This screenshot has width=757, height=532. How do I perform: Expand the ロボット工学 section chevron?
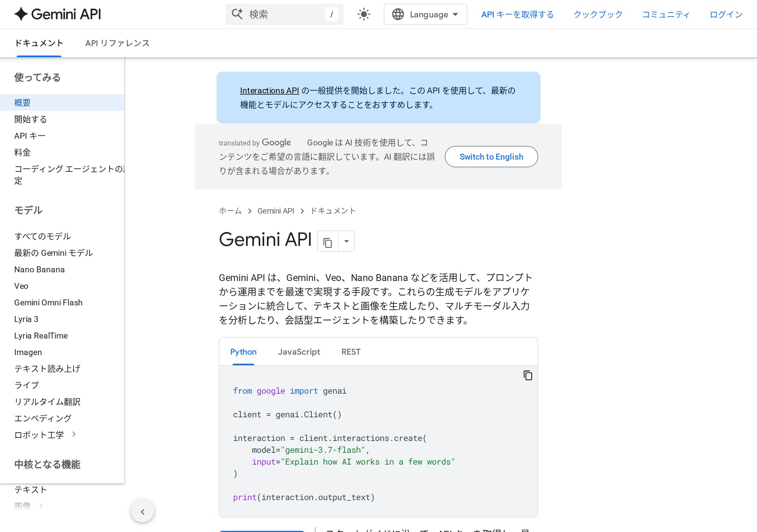tap(74, 434)
